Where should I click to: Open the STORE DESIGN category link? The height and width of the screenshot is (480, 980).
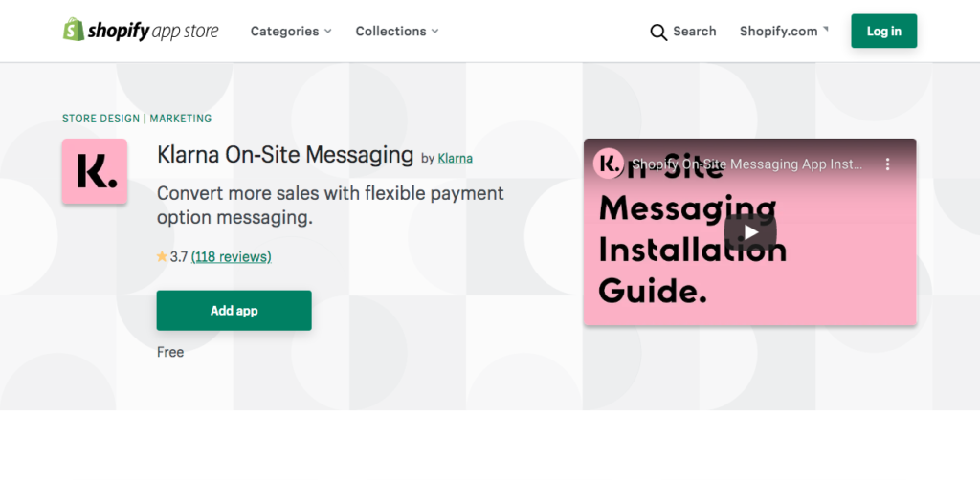point(100,118)
